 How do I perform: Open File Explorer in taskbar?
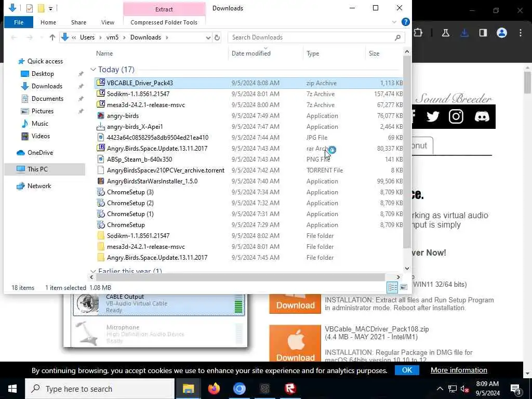(x=188, y=389)
